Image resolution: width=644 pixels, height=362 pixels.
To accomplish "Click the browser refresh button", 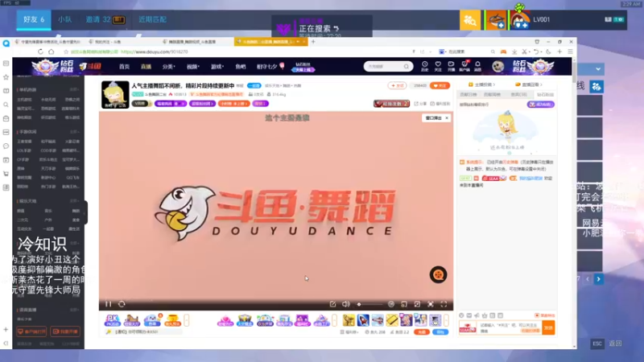I will (40, 51).
